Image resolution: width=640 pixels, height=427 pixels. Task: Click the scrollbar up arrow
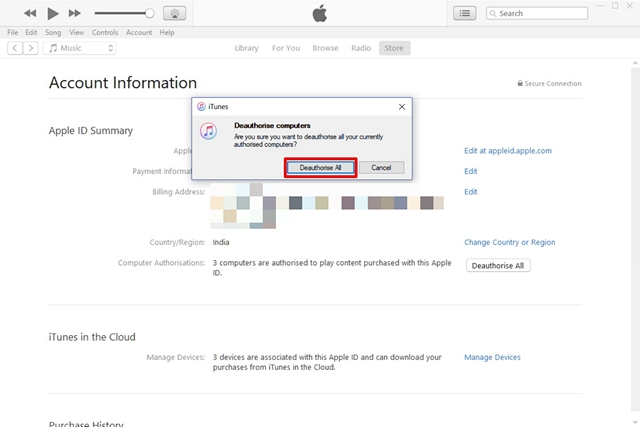pyautogui.click(x=635, y=63)
